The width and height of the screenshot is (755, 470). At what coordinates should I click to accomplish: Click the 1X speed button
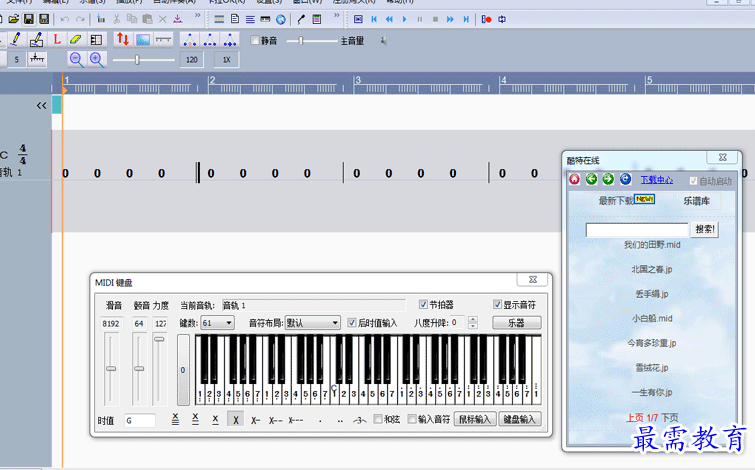[226, 60]
